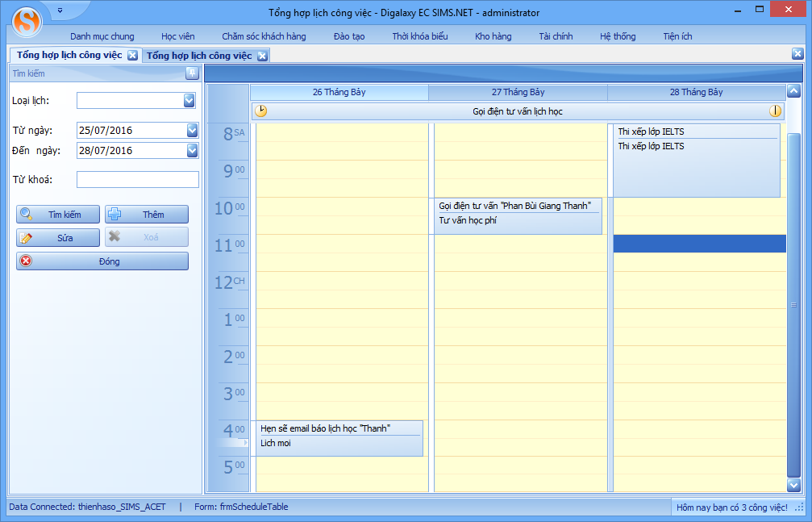This screenshot has width=812, height=522.
Task: Open the Đến ngày date picker dropdown
Action: pyautogui.click(x=192, y=150)
